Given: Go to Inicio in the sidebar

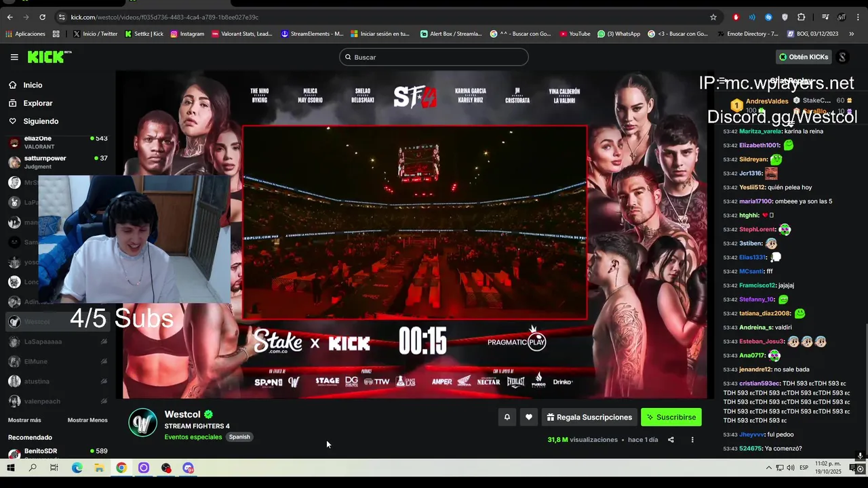Looking at the screenshot, I should tap(33, 85).
